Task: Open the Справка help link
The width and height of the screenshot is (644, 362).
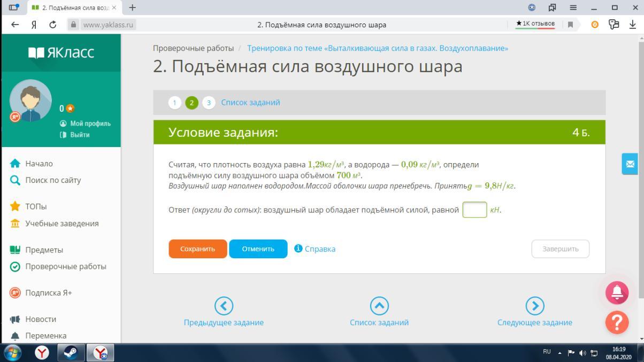Action: pos(315,249)
